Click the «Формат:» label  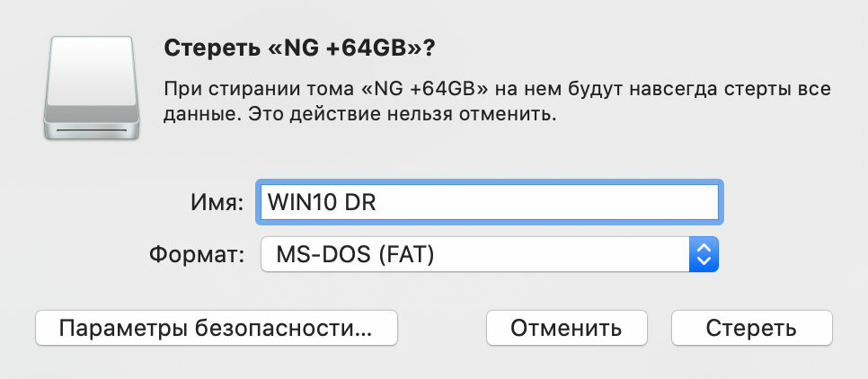pyautogui.click(x=197, y=254)
